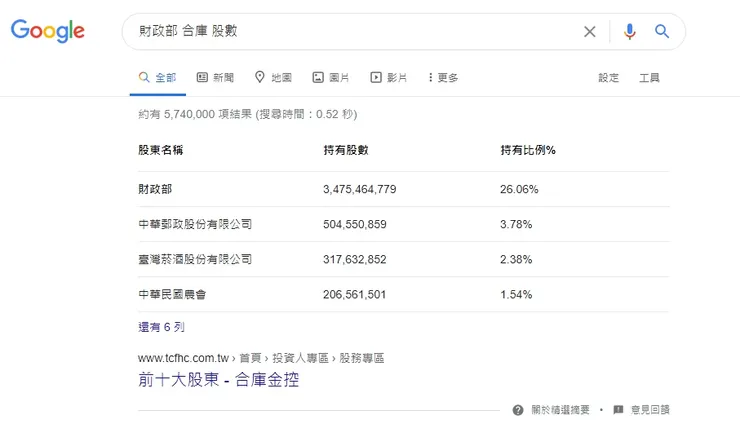Click the 中華民國農會 cell

172,294
